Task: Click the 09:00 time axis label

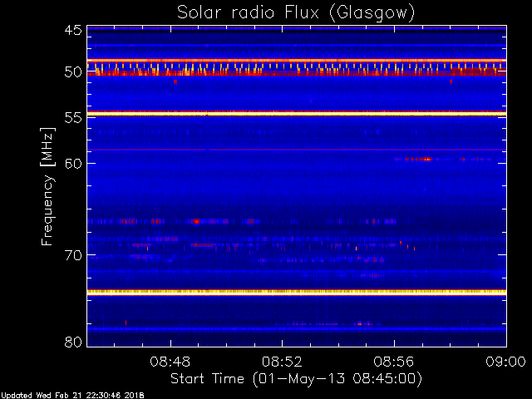Action: point(506,362)
